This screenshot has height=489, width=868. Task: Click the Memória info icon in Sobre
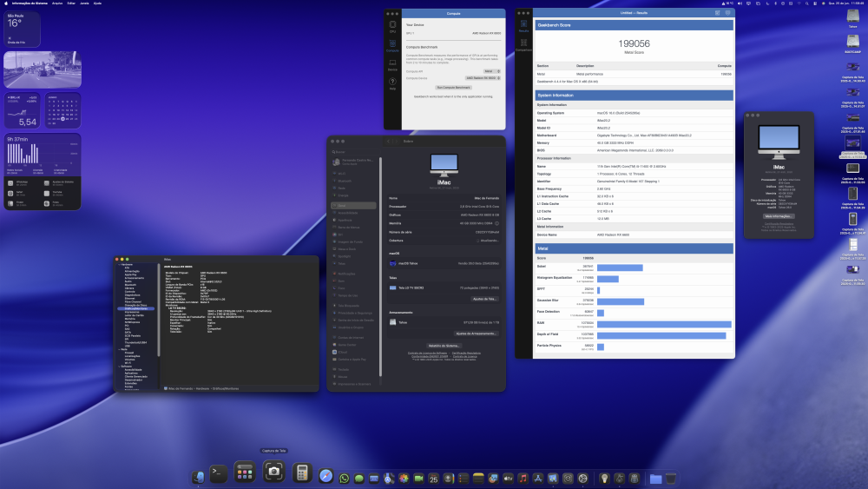tap(496, 223)
